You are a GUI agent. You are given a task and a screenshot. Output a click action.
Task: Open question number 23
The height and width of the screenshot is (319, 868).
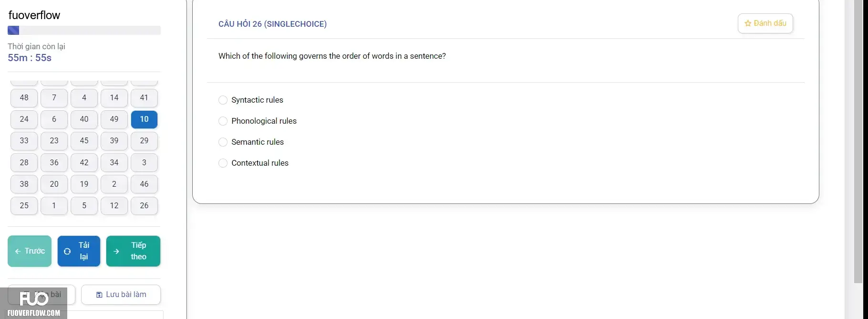[54, 141]
